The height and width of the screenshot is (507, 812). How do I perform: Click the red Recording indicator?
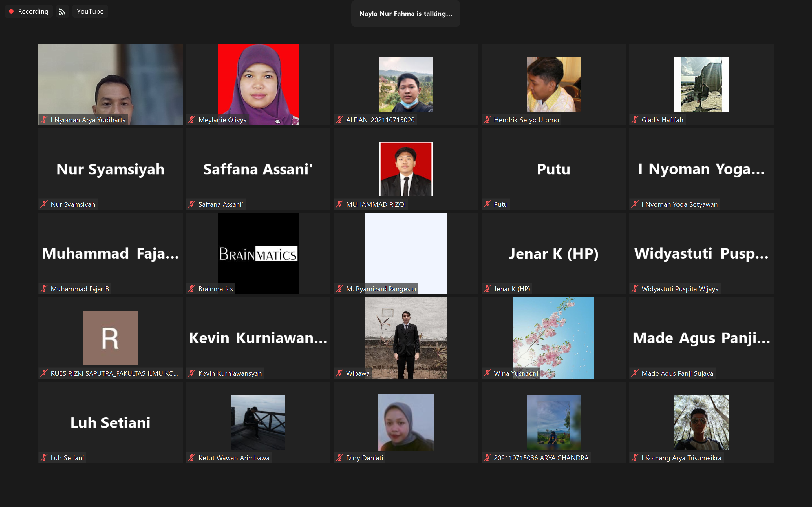[x=28, y=11]
